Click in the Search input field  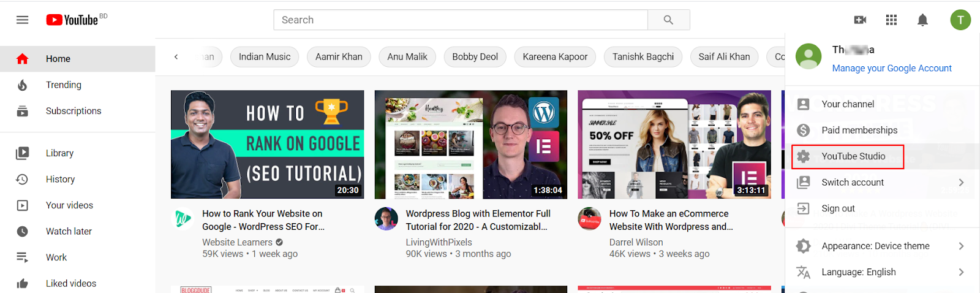point(461,20)
